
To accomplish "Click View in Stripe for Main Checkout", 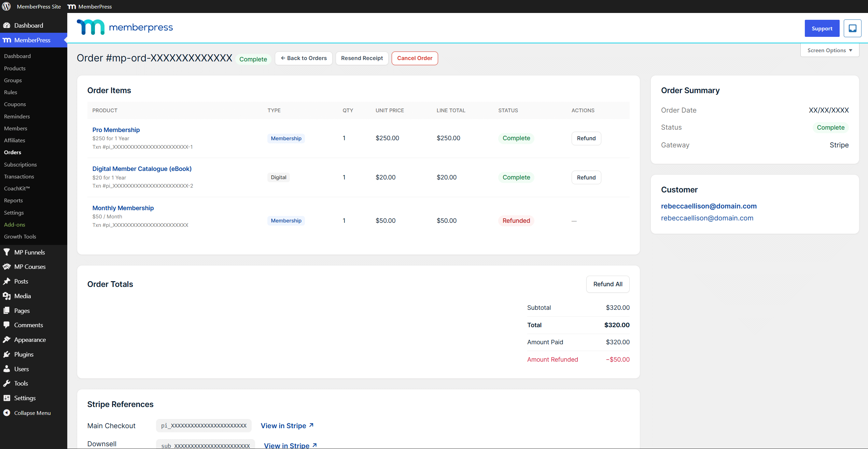I will [287, 426].
